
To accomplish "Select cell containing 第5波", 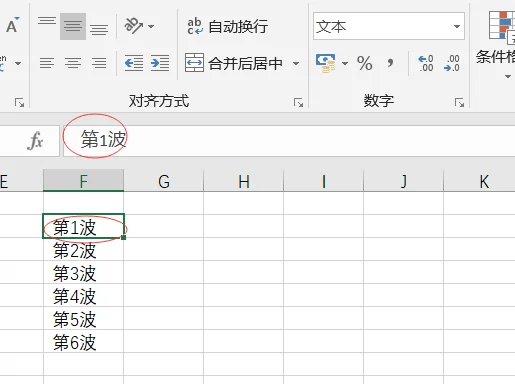I will tap(83, 318).
